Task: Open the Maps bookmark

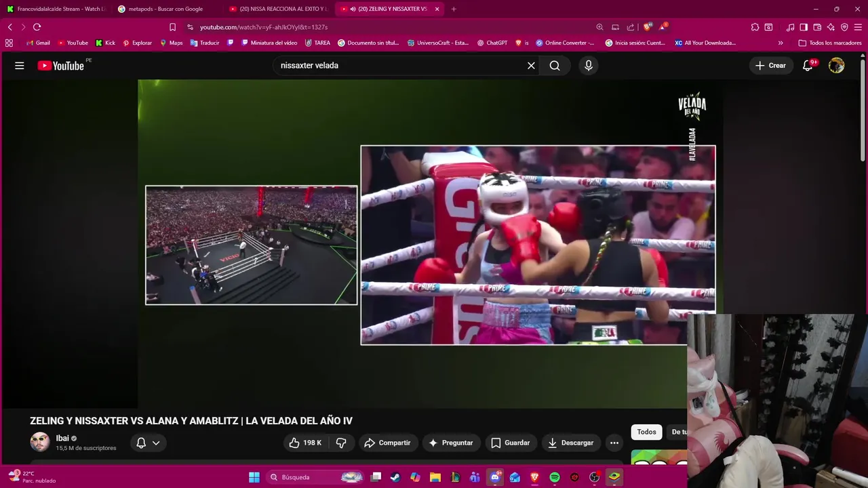Action: click(171, 43)
